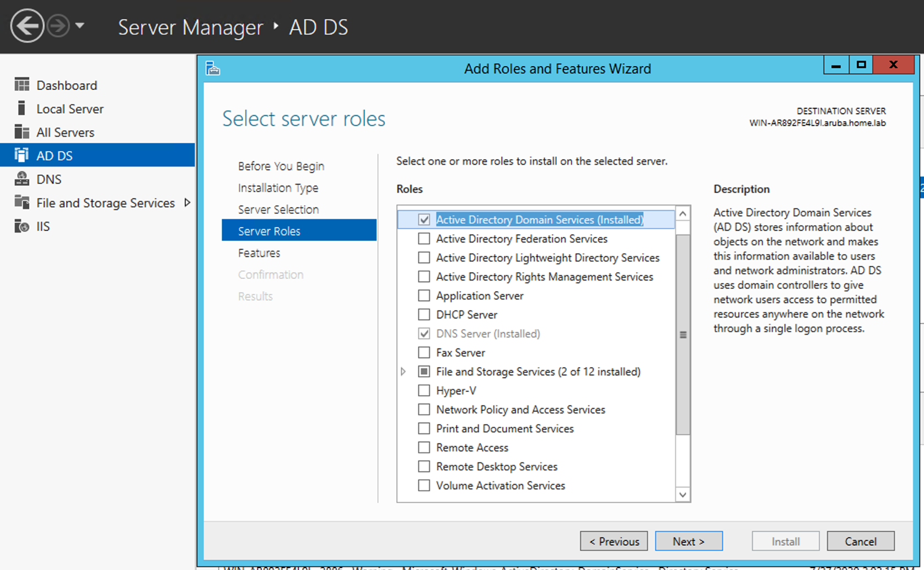Screen dimensions: 924x570
Task: Go to Server Selection step
Action: point(278,209)
